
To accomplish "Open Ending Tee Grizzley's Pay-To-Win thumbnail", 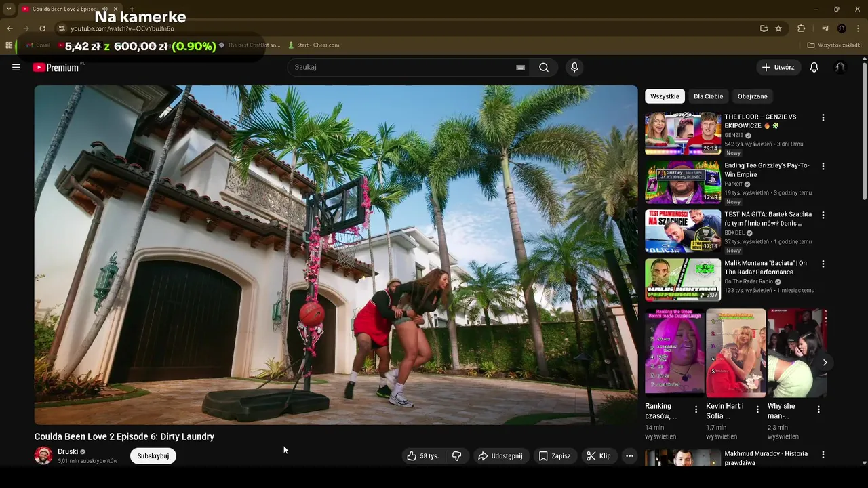I will pos(683,182).
